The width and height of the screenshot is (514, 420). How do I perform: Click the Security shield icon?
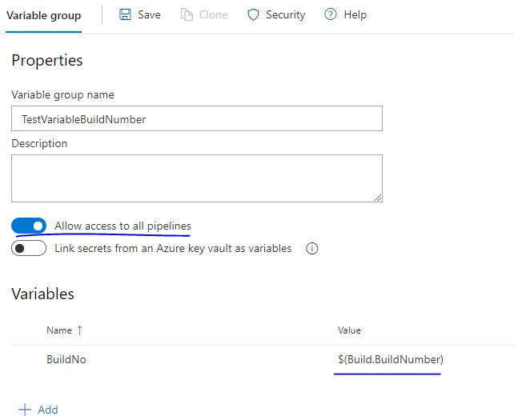pyautogui.click(x=253, y=14)
